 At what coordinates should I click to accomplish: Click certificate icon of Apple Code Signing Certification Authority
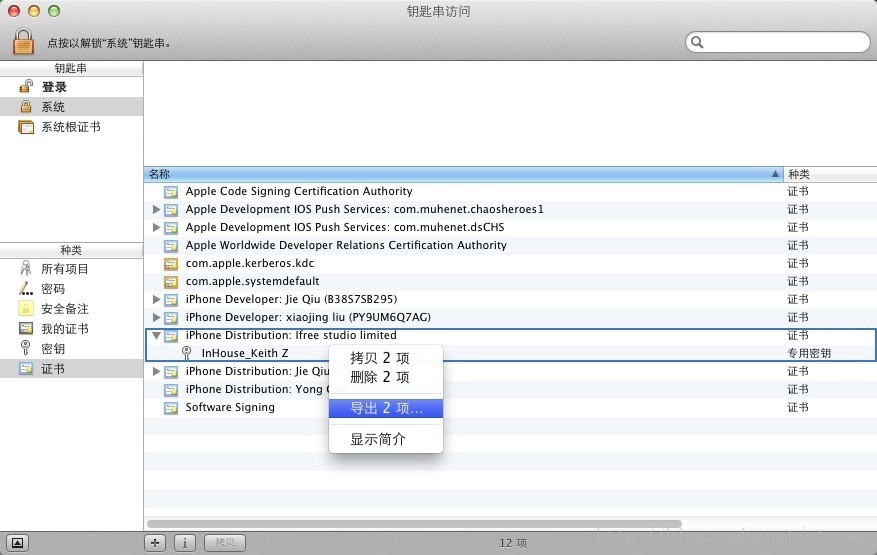(171, 192)
